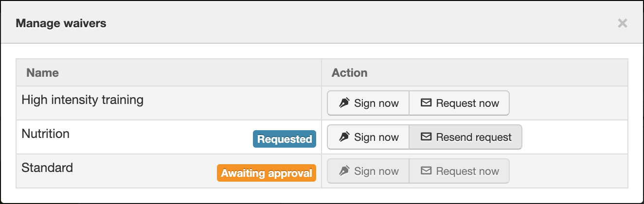Close the Manage waivers dialog
Image resolution: width=644 pixels, height=204 pixels.
(x=622, y=23)
